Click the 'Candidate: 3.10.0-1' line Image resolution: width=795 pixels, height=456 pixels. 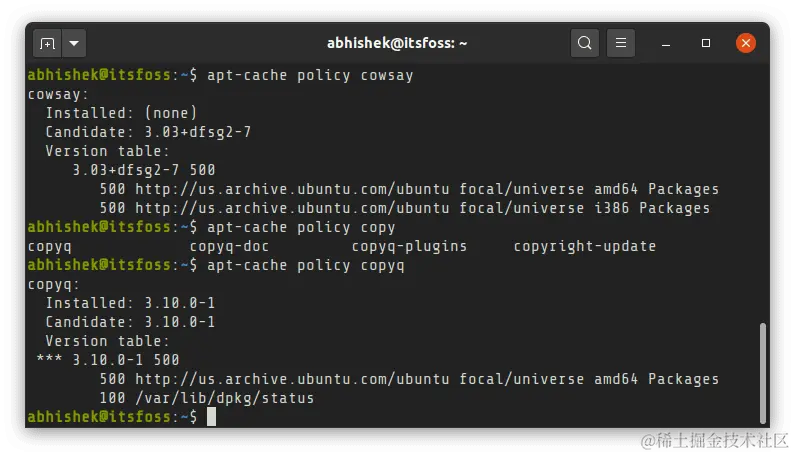[x=130, y=322]
